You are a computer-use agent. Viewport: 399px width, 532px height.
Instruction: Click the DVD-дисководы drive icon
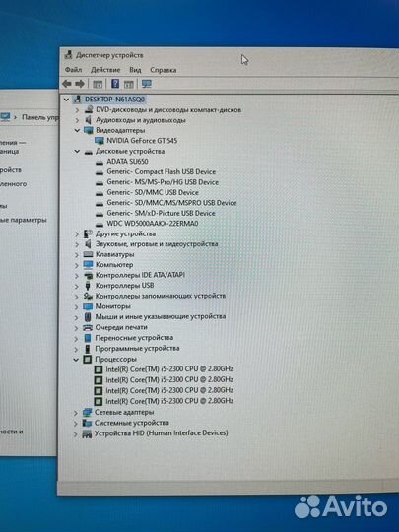pyautogui.click(x=89, y=109)
